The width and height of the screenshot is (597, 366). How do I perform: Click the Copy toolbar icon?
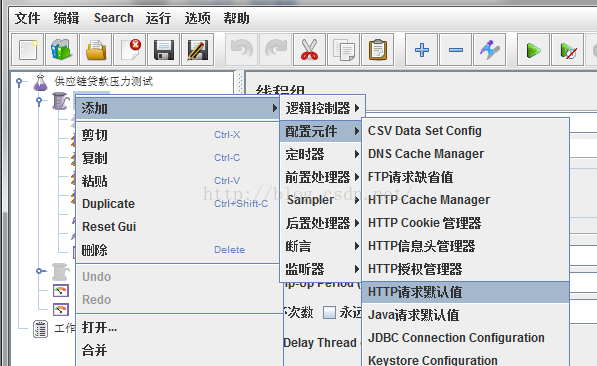(343, 50)
